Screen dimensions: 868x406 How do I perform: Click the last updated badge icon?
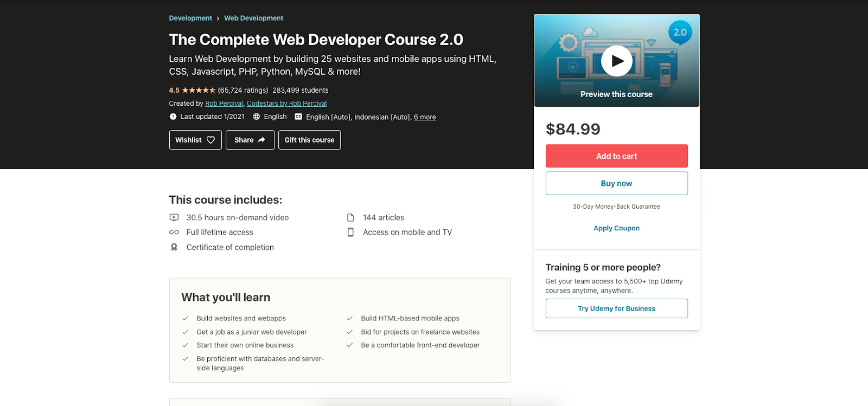pos(173,117)
